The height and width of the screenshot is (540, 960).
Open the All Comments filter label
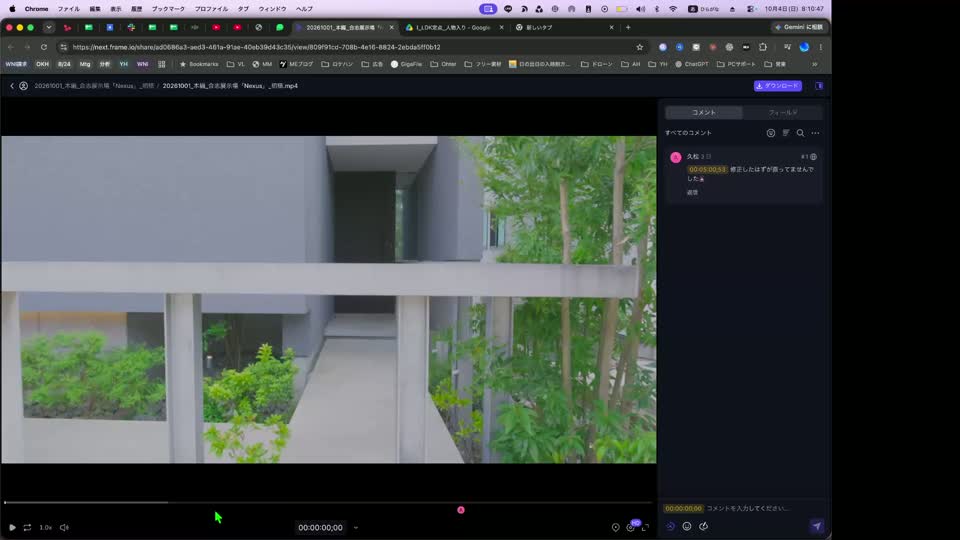(688, 133)
